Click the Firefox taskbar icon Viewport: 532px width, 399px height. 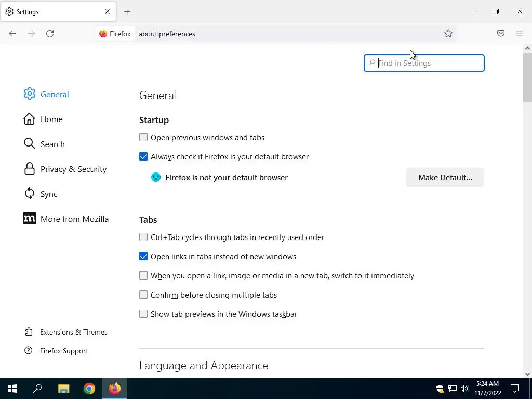click(115, 389)
